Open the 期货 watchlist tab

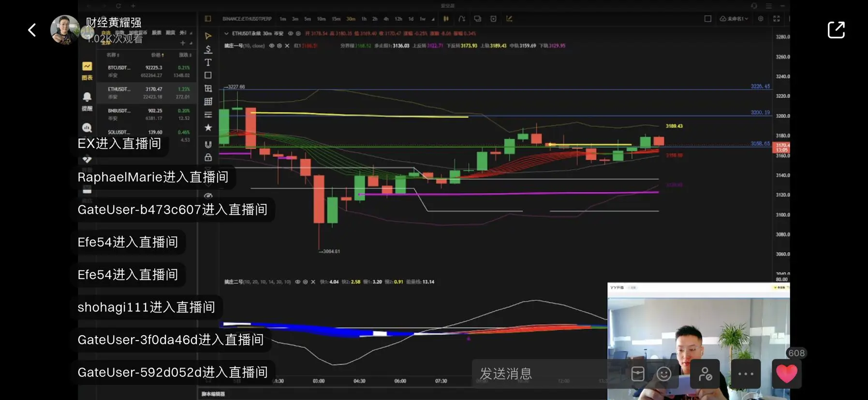click(170, 33)
